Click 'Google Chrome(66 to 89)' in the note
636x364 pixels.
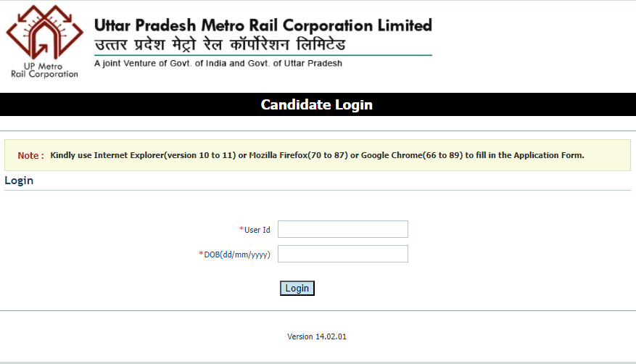pyautogui.click(x=412, y=155)
